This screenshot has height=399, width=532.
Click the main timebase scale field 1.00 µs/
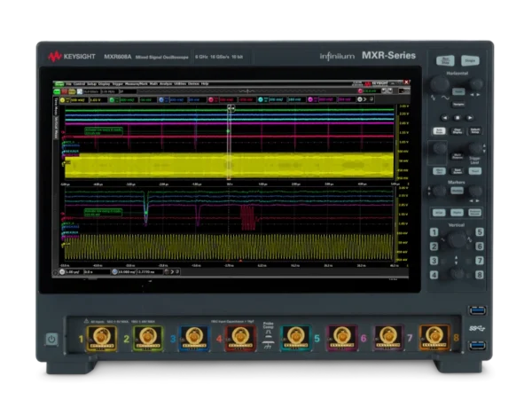click(74, 272)
